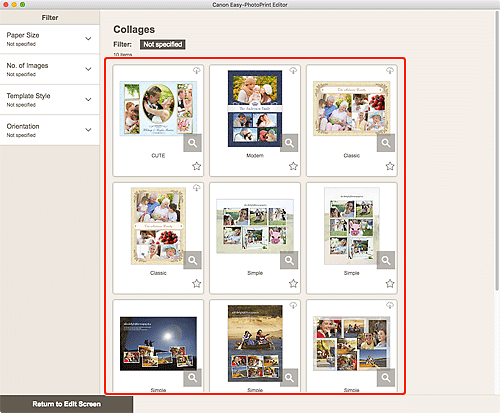The image size is (500, 413).
Task: Click the Collages heading text
Action: click(134, 29)
